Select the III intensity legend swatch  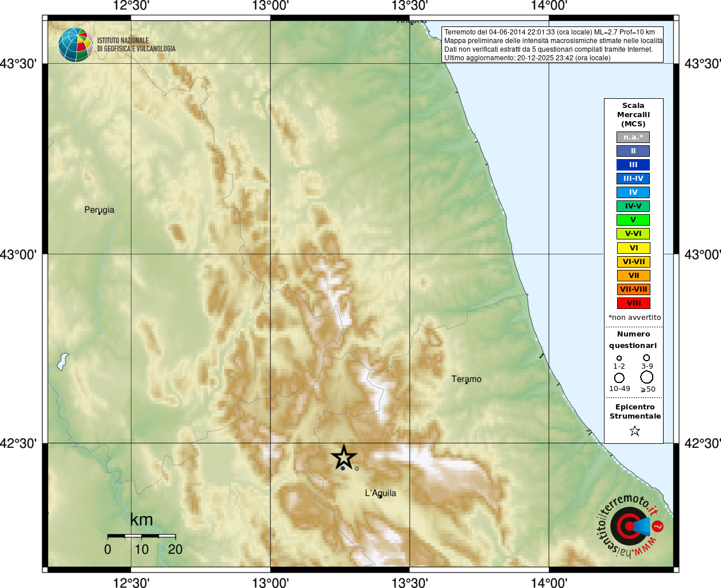pyautogui.click(x=633, y=165)
